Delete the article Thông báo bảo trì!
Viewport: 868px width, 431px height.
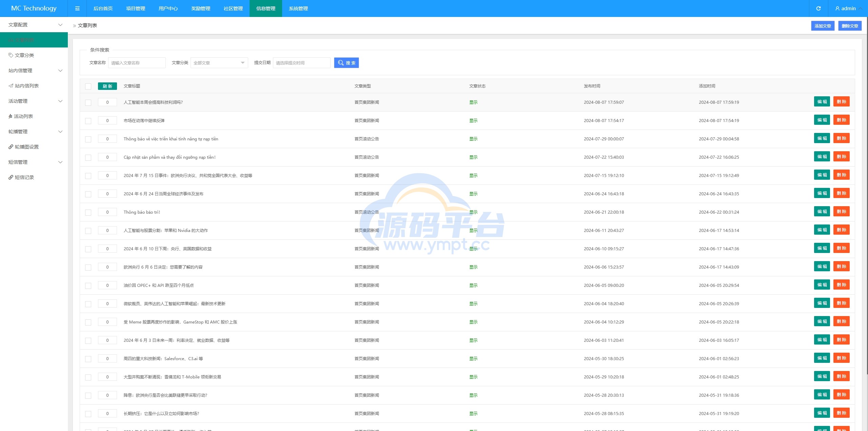point(842,211)
